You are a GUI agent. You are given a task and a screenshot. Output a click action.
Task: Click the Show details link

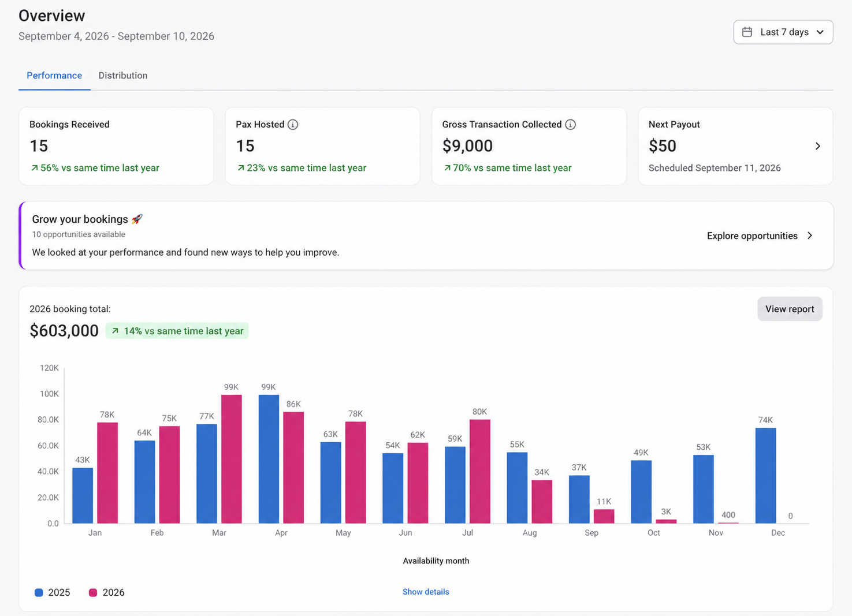pyautogui.click(x=426, y=592)
